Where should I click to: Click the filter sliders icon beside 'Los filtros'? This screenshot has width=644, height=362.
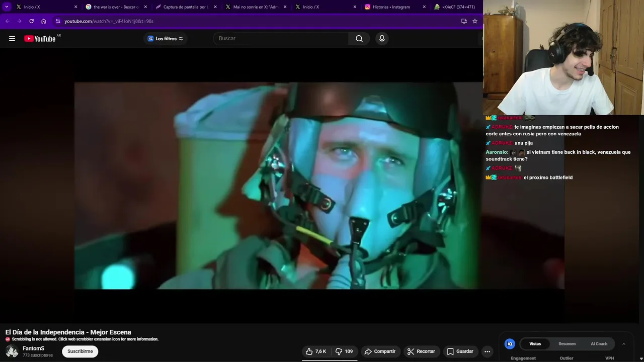[181, 39]
